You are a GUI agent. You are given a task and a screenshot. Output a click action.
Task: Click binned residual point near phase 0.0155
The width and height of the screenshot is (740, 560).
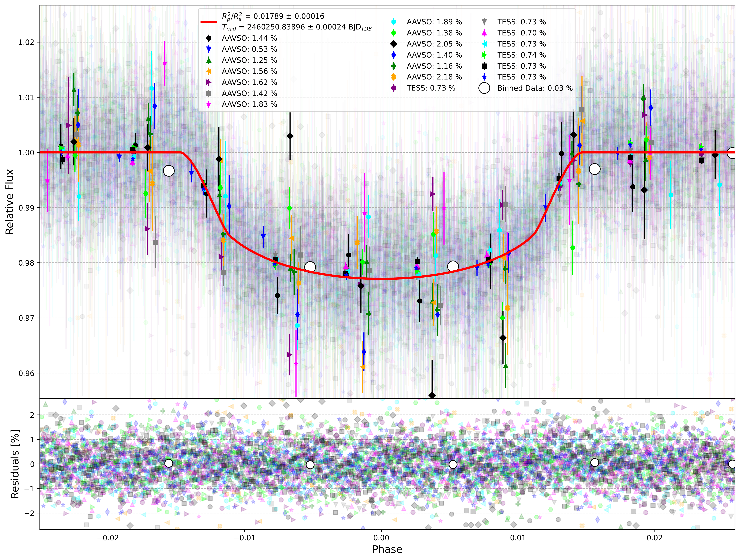pyautogui.click(x=594, y=462)
